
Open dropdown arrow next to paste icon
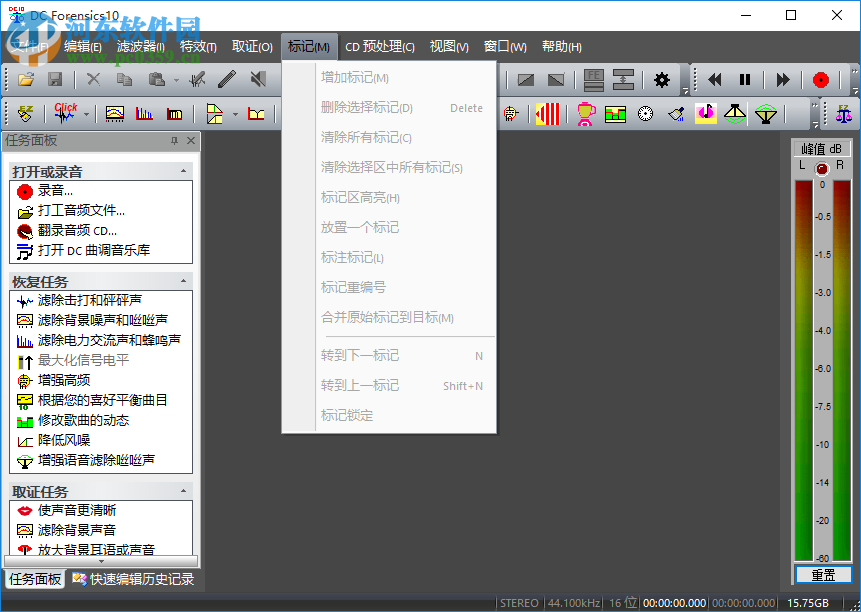[x=176, y=81]
